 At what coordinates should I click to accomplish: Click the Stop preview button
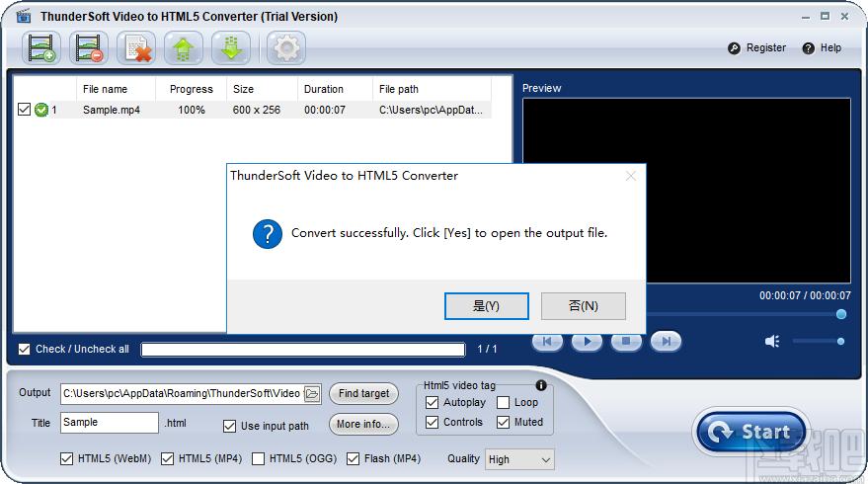(626, 341)
